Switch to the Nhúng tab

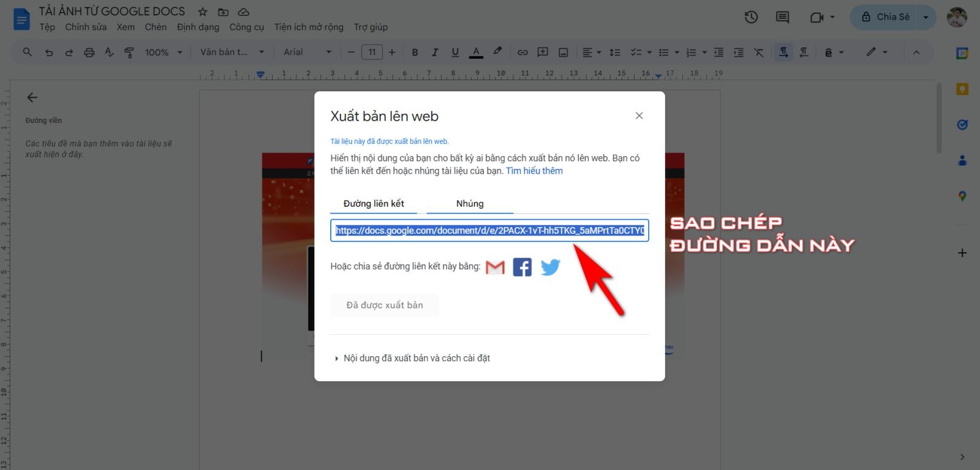pyautogui.click(x=470, y=204)
